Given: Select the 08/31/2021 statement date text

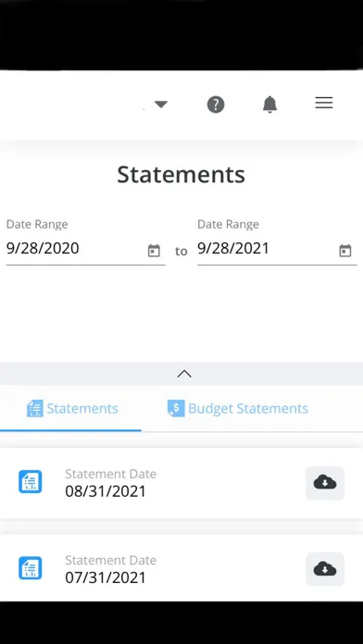Looking at the screenshot, I should [106, 491].
